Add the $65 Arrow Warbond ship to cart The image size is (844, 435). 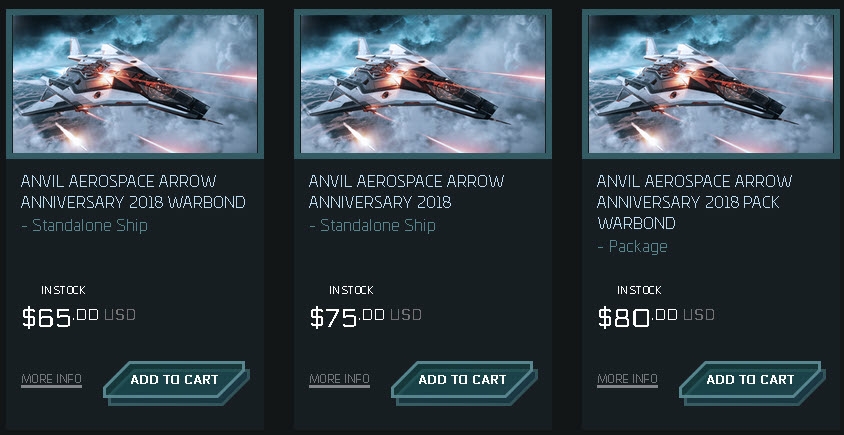(174, 380)
